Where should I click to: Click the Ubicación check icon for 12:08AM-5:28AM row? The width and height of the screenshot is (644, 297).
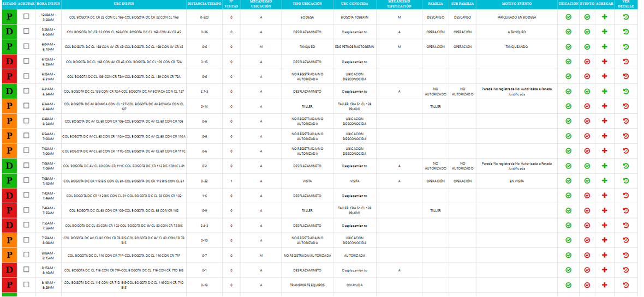(x=569, y=17)
